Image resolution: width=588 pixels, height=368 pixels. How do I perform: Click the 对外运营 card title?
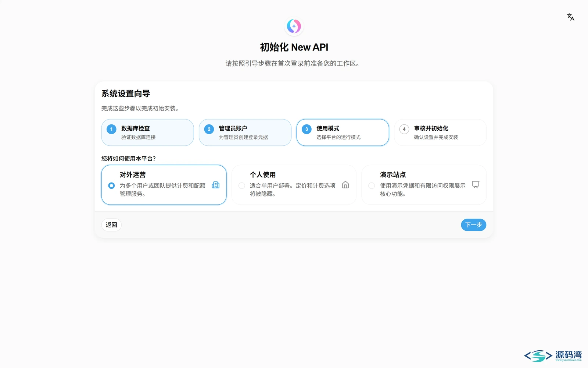point(133,175)
